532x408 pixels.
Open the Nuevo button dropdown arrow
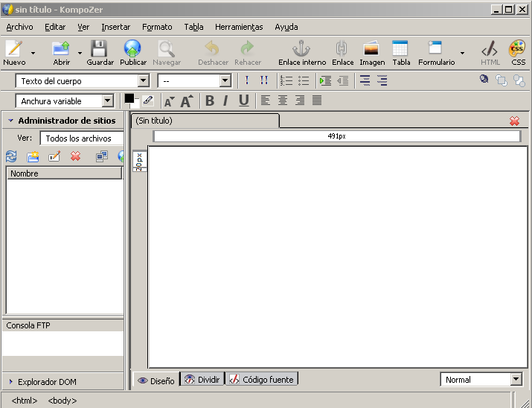point(33,53)
